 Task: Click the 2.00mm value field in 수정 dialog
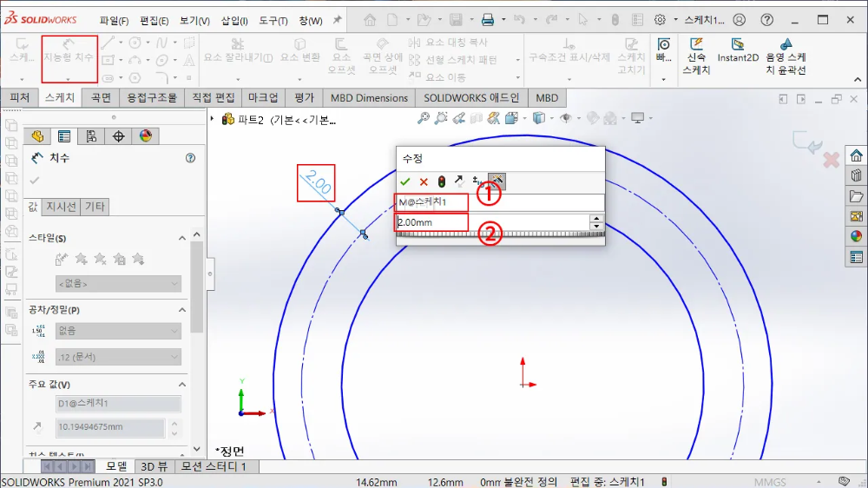493,222
